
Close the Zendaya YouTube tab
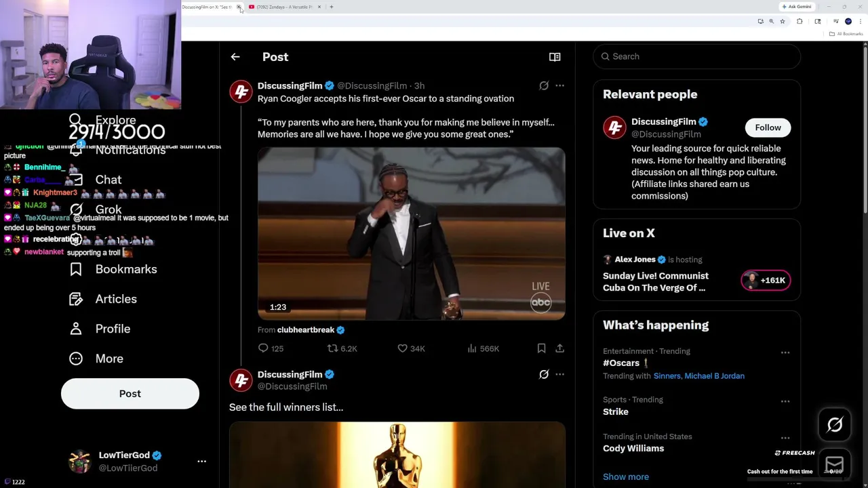click(x=319, y=7)
